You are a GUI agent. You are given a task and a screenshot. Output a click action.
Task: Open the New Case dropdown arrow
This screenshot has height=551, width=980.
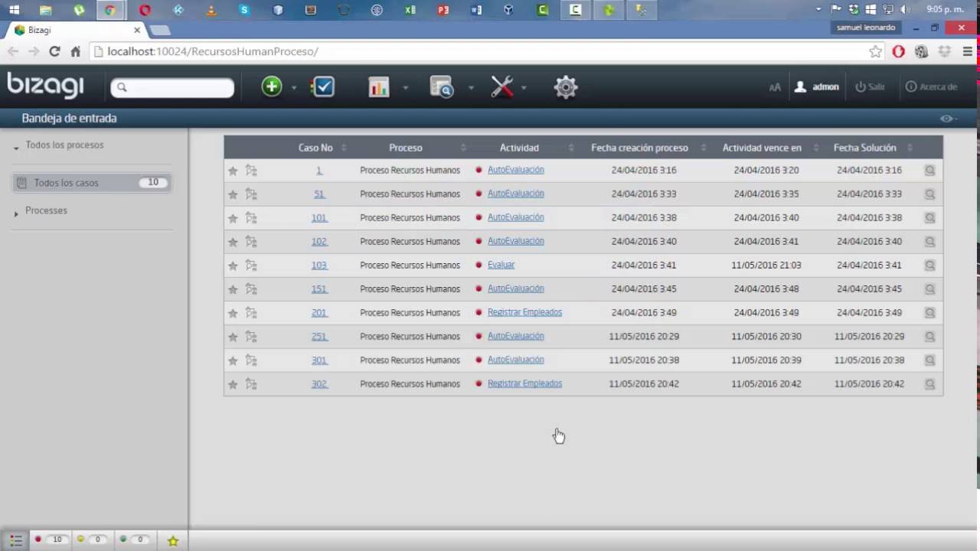293,88
